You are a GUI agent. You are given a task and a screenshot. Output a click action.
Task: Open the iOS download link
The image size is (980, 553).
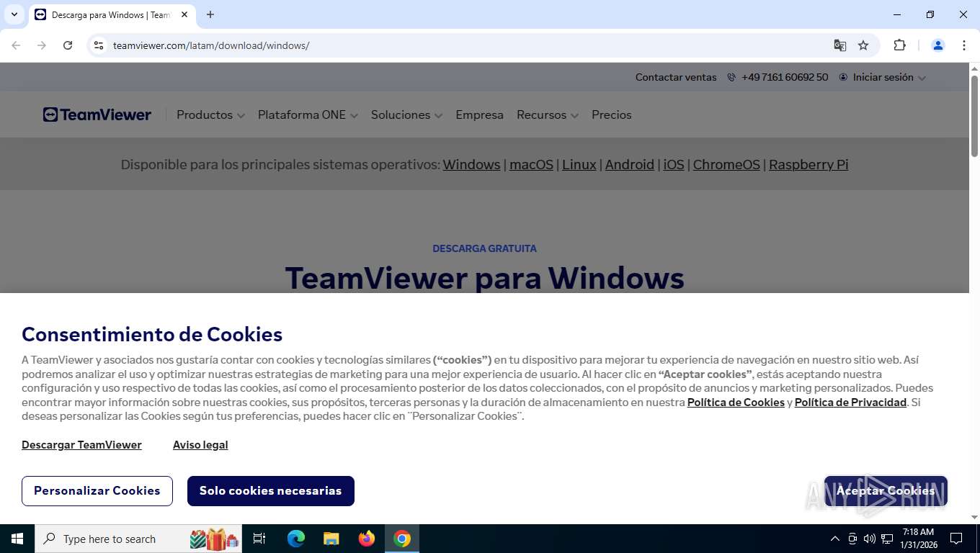pyautogui.click(x=674, y=164)
